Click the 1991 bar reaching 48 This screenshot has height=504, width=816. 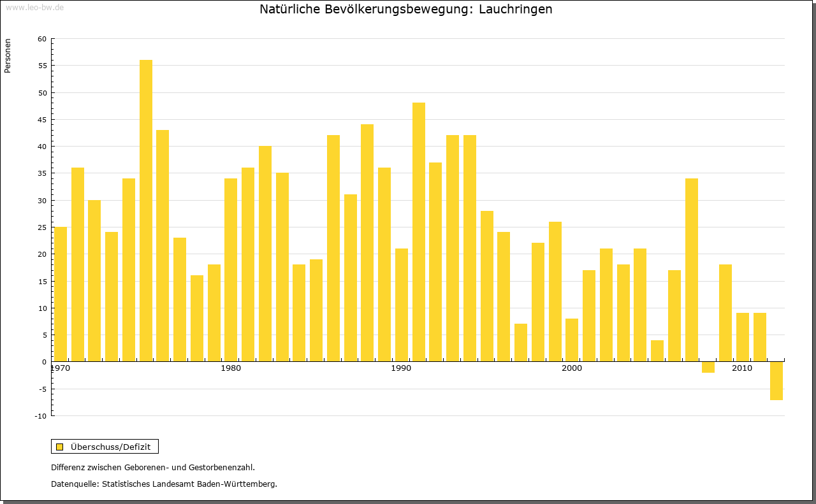pos(419,232)
